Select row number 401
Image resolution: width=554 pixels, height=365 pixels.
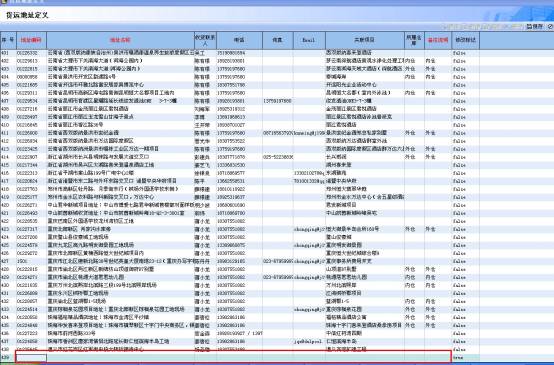coord(8,53)
